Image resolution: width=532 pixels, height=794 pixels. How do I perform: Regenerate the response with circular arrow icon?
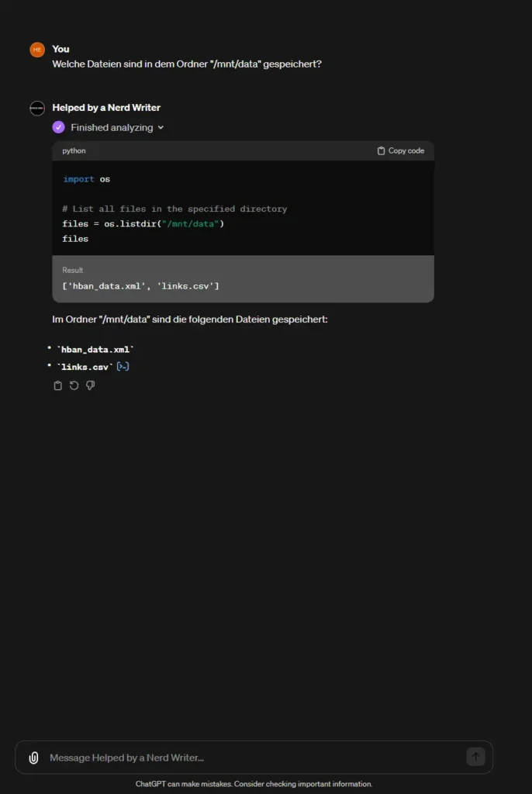tap(74, 386)
